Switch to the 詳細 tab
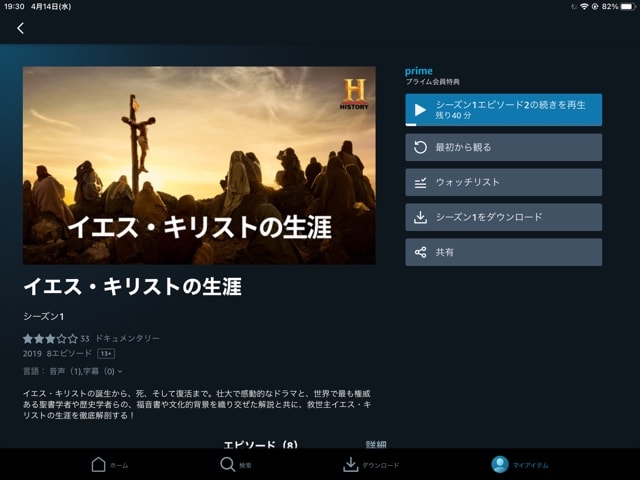The height and width of the screenshot is (480, 640). click(x=376, y=444)
